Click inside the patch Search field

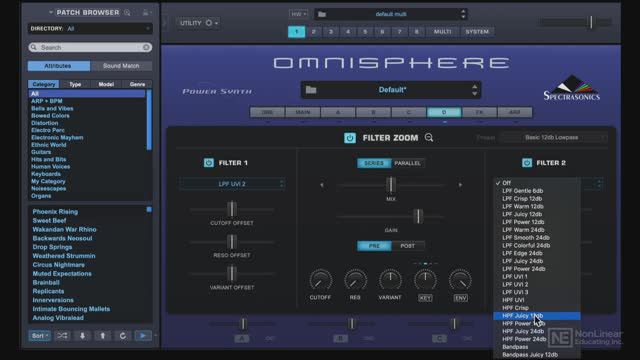tap(90, 47)
